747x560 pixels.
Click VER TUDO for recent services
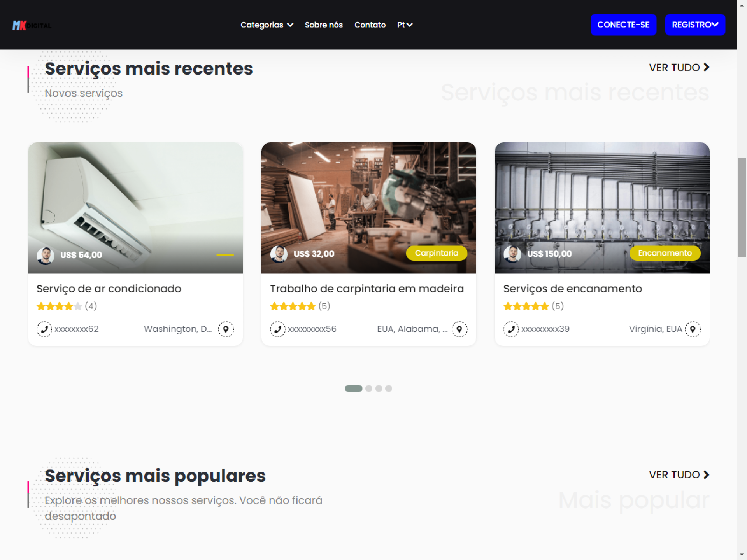[679, 68]
